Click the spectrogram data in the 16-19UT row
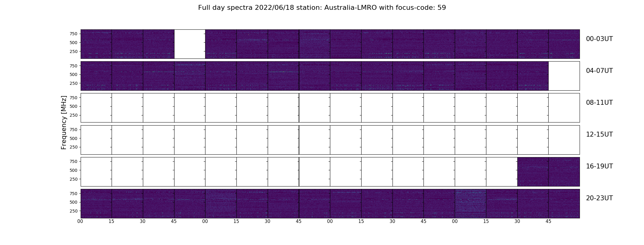 tap(548, 172)
